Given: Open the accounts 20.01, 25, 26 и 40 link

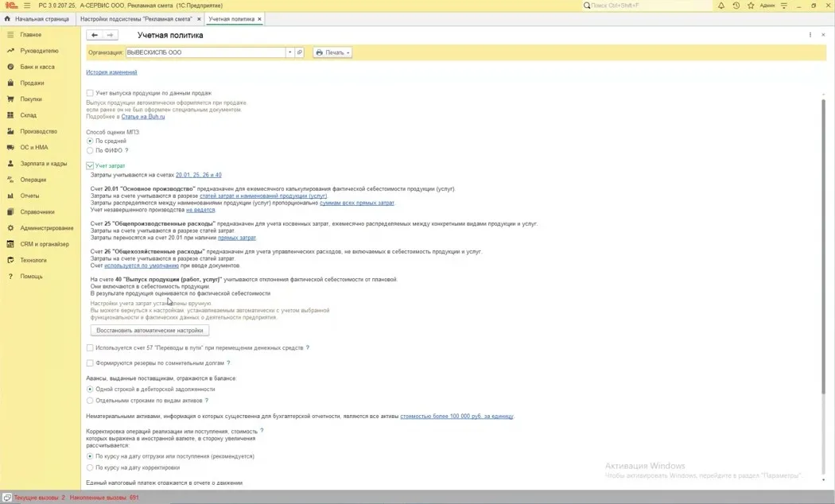Looking at the screenshot, I should tap(199, 175).
